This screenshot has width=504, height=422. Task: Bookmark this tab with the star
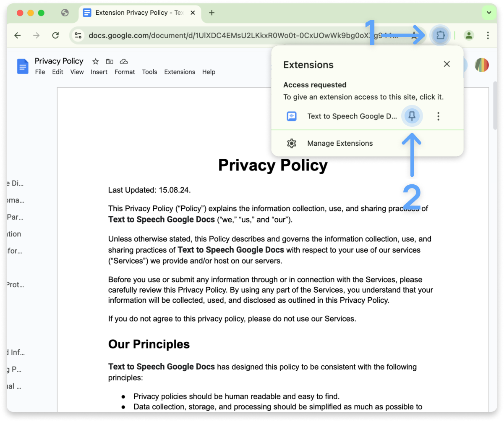coord(414,35)
